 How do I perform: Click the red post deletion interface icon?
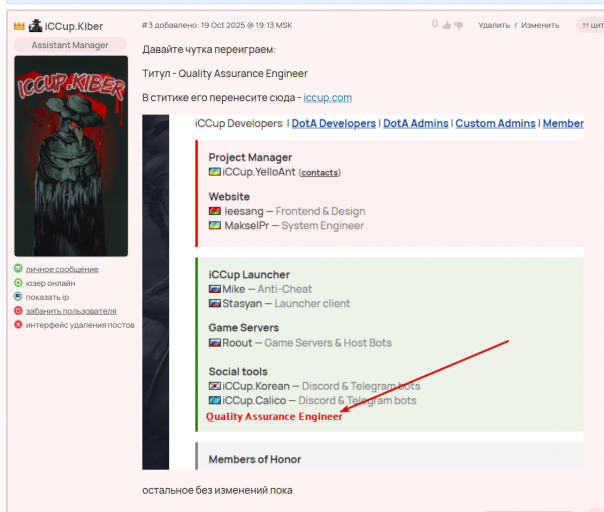click(x=18, y=324)
